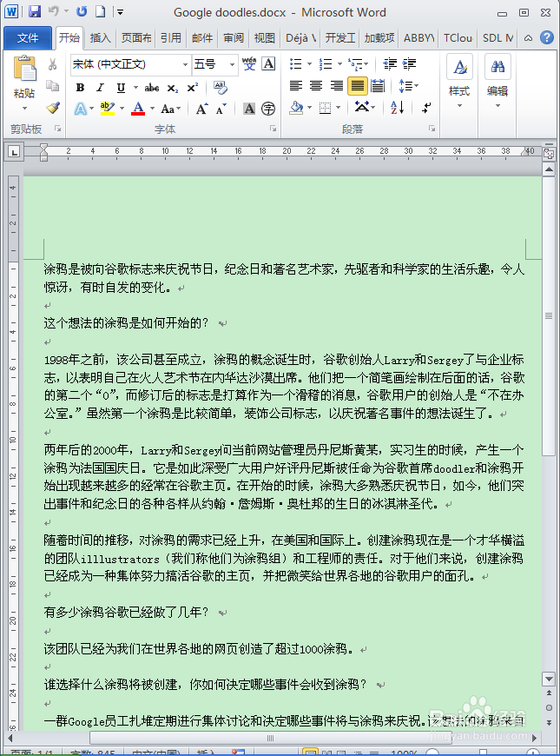Click the Decrease Indent icon
The image size is (560, 756).
[390, 63]
